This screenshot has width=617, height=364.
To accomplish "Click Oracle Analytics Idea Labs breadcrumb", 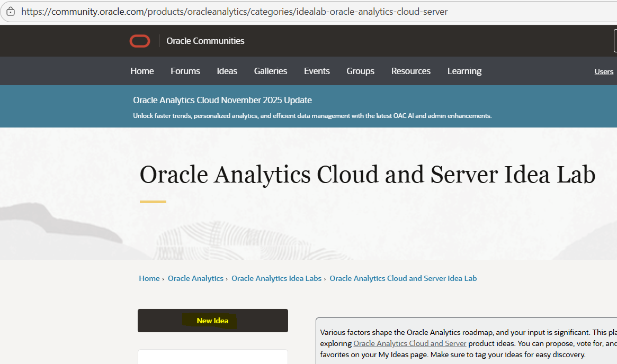I will coord(276,278).
